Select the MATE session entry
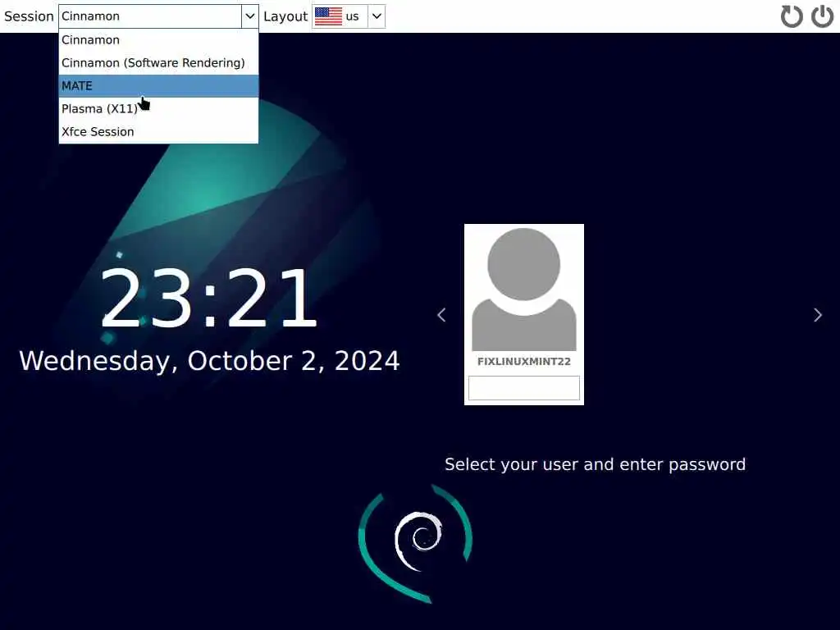 tap(158, 85)
